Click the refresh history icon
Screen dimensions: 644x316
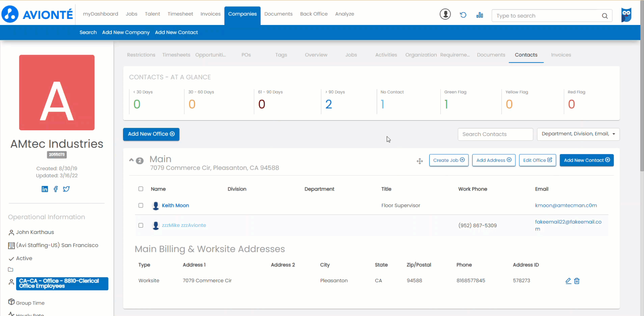click(x=463, y=15)
